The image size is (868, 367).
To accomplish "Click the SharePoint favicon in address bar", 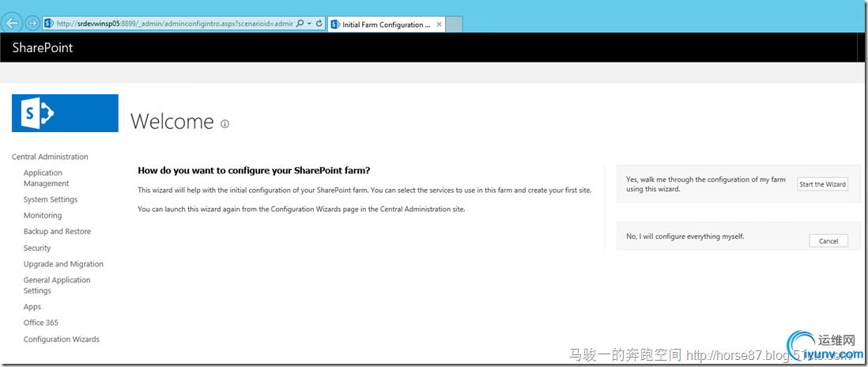I will (x=49, y=23).
